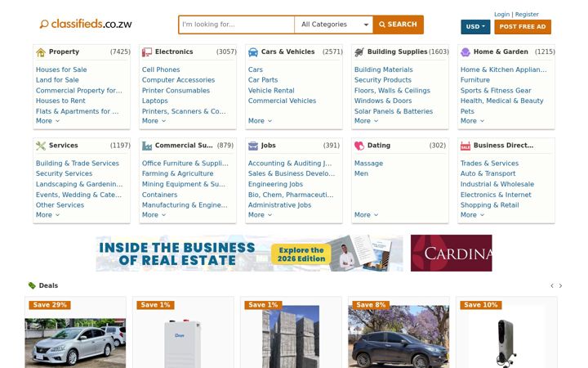Open Shopping & Retail link
Screen dimensions: 588x368
(x=489, y=205)
